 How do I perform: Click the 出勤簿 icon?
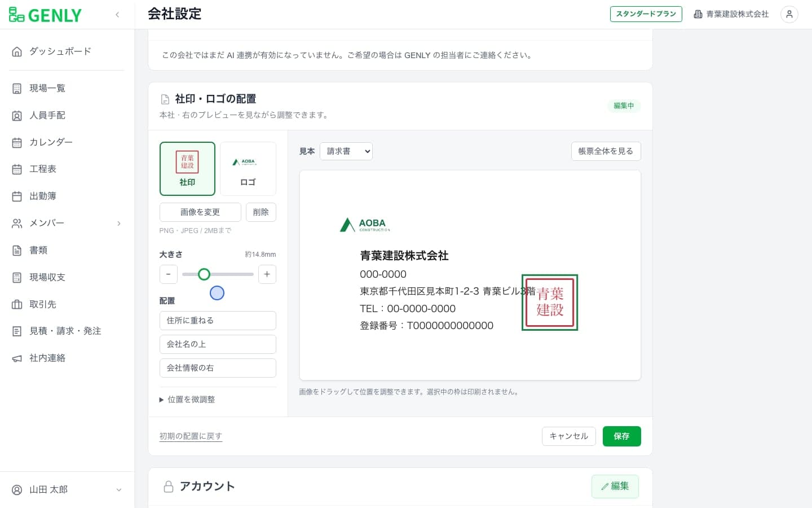[17, 196]
